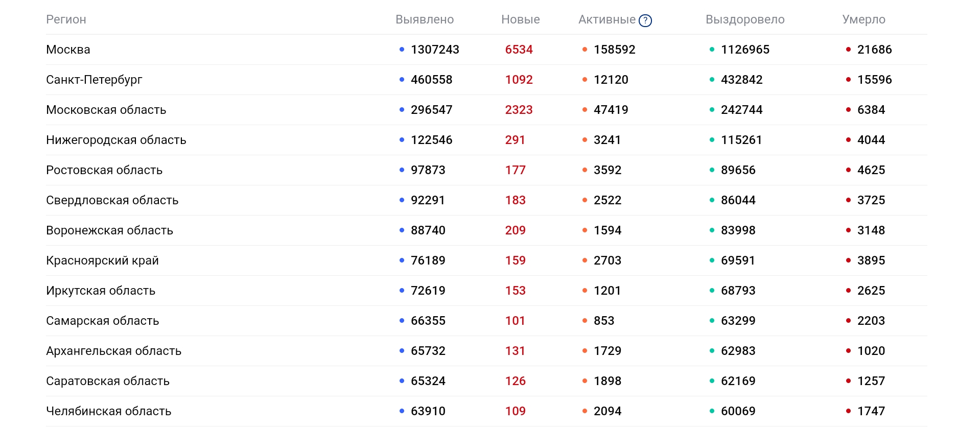
Task: Sort by the Выявлено column header
Action: point(425,19)
